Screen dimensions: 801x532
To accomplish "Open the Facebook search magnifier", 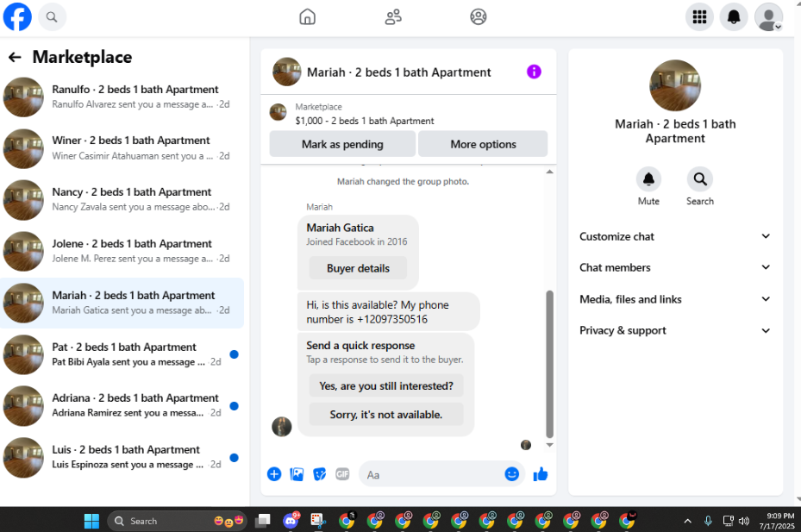I will (x=52, y=17).
